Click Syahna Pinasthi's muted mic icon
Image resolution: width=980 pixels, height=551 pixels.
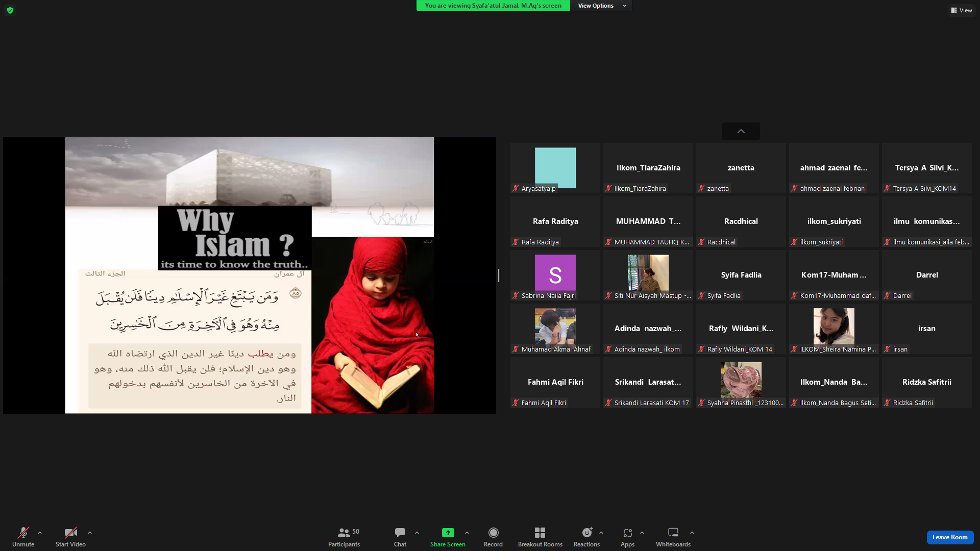click(701, 403)
